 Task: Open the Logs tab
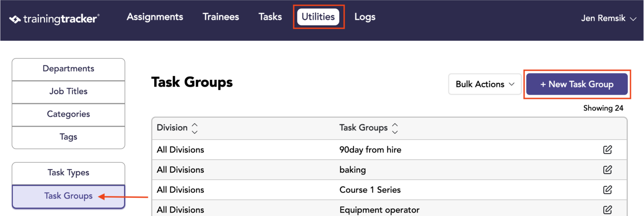(365, 17)
